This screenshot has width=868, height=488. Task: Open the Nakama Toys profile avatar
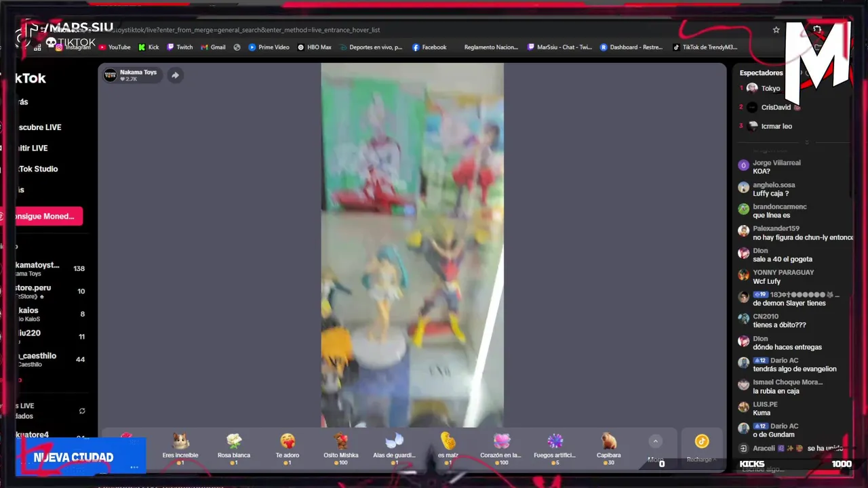click(x=110, y=75)
